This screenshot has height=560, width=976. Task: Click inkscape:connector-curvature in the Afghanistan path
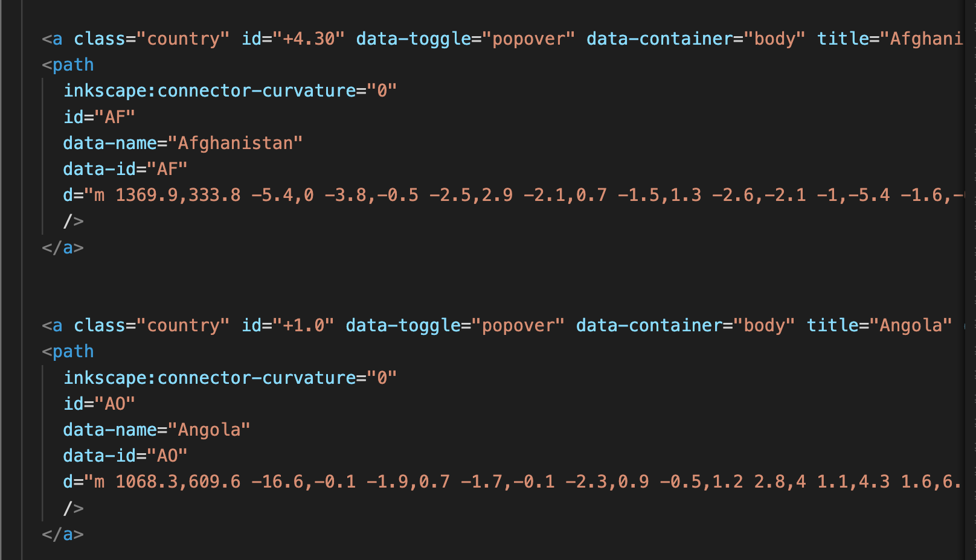click(x=210, y=91)
